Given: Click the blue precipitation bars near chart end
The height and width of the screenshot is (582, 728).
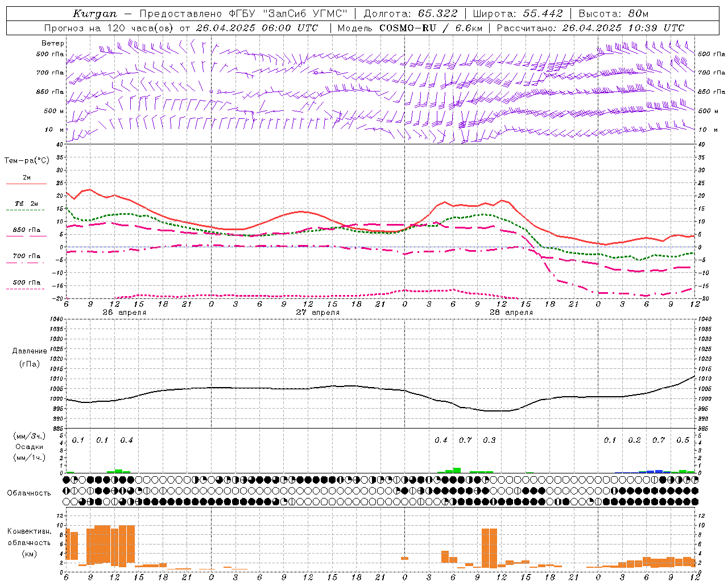Looking at the screenshot, I should click(x=654, y=472).
